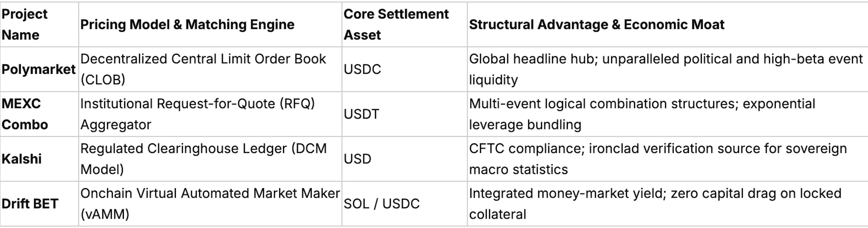Click the Project Name column header
This screenshot has height=228, width=868.
(25, 24)
